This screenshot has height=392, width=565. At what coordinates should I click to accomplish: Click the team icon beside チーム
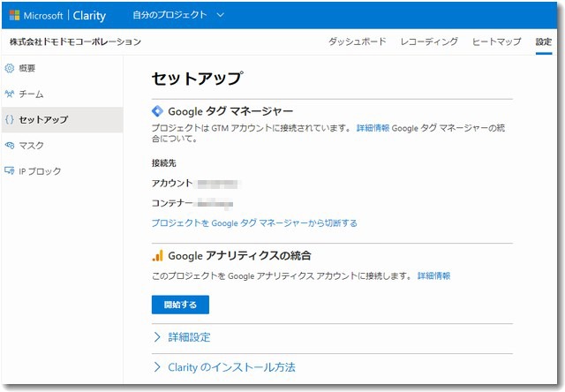click(10, 94)
